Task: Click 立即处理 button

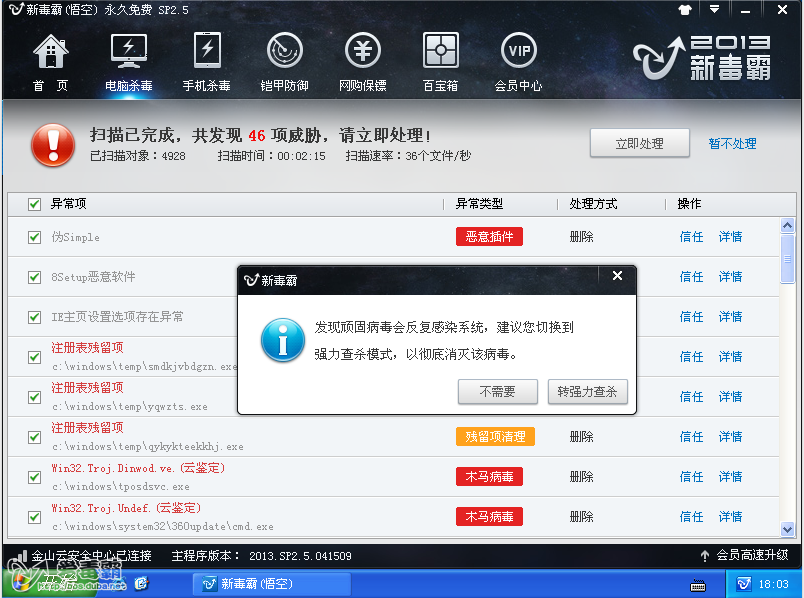Action: [639, 143]
